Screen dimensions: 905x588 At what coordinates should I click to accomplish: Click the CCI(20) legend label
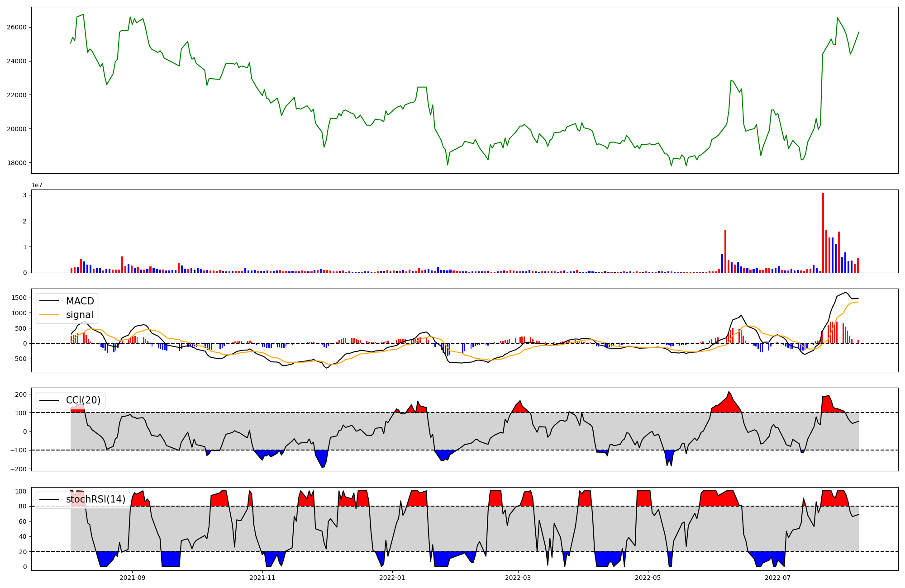(83, 400)
